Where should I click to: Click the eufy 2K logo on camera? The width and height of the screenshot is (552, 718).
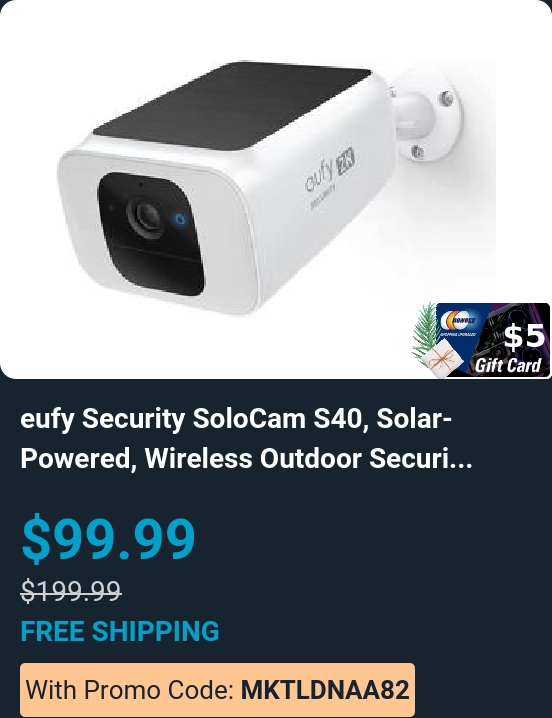pos(329,175)
